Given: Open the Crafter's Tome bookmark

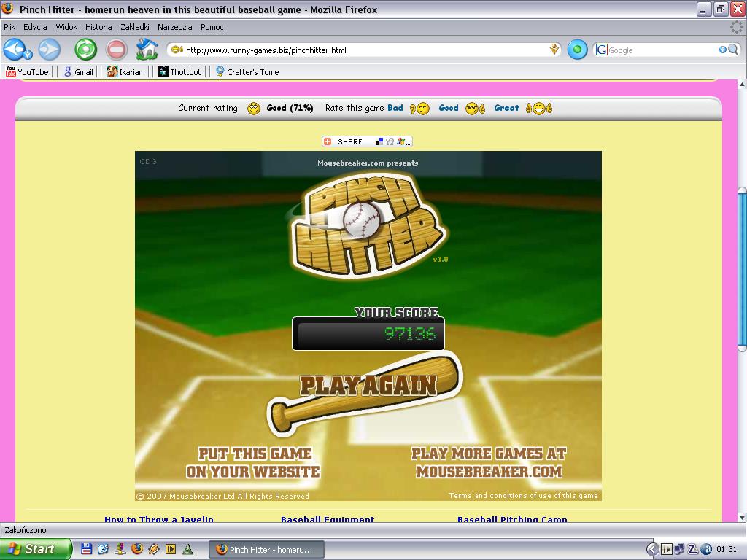Looking at the screenshot, I should 247,72.
